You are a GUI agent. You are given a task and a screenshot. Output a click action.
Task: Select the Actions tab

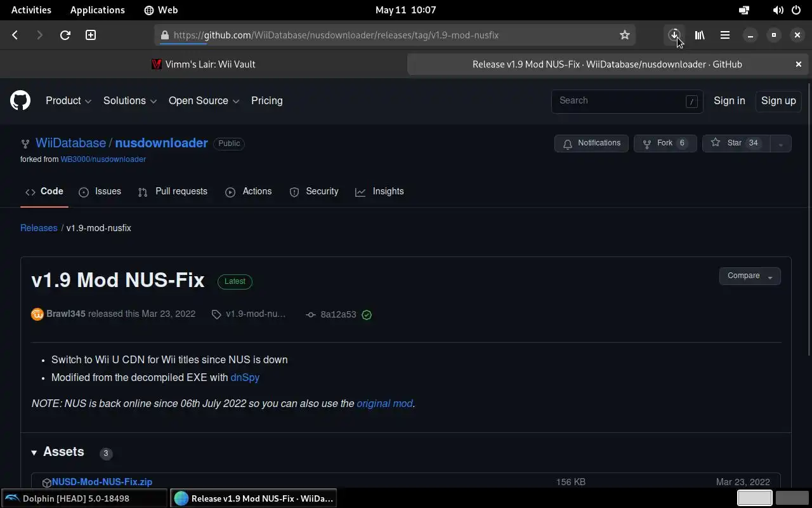pos(248,191)
